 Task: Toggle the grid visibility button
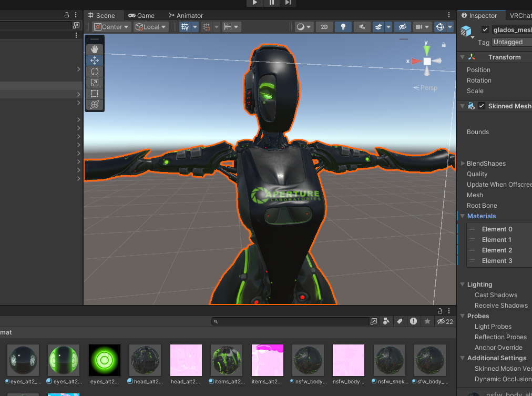185,27
